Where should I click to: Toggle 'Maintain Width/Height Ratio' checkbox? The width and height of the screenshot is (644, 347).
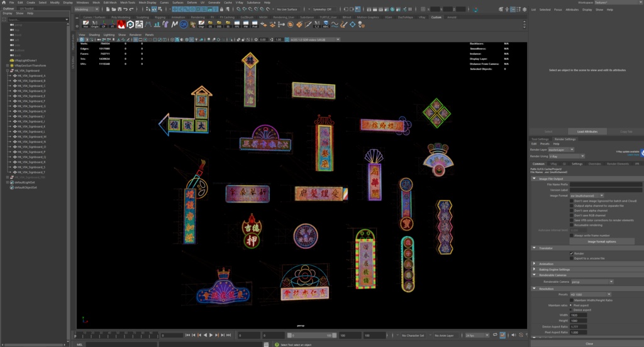[572, 300]
